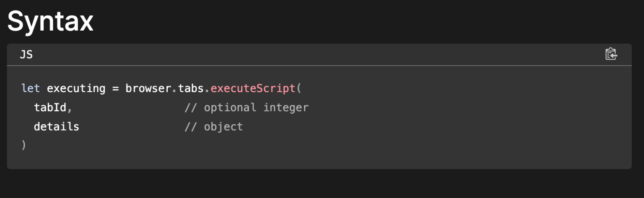Click the tabs property in code
The height and width of the screenshot is (198, 644).
191,89
